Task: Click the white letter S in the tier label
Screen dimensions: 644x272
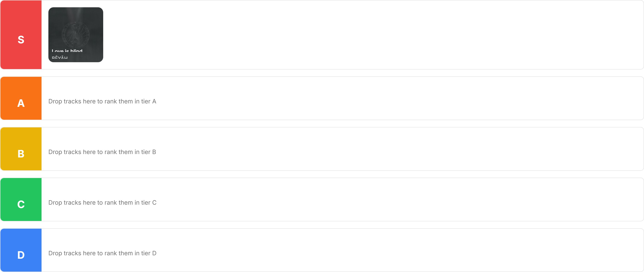Action: click(21, 39)
